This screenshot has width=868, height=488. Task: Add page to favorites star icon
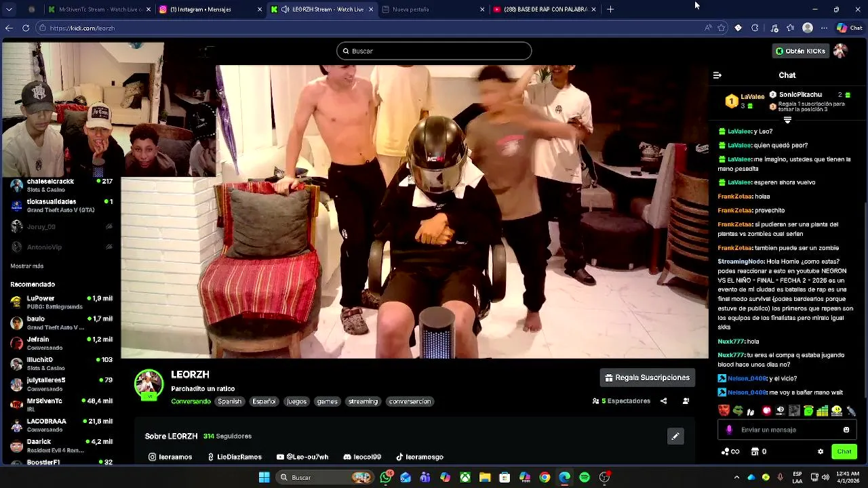click(722, 28)
